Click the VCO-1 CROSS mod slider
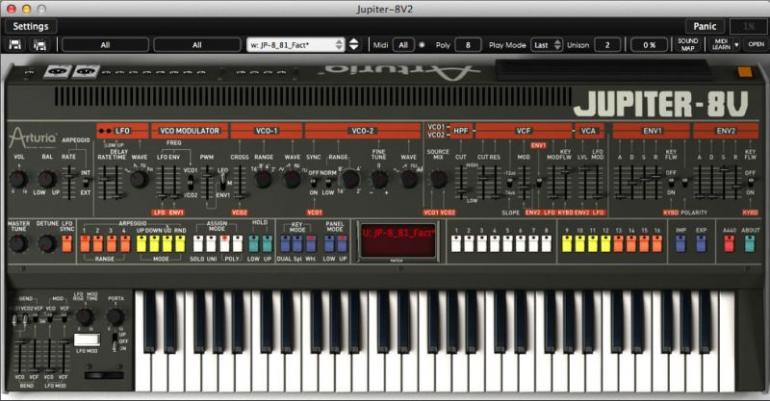This screenshot has height=401, width=770. 240,182
